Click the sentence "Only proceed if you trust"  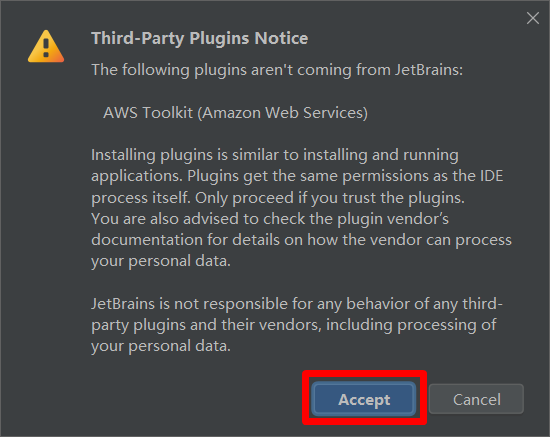pos(330,198)
